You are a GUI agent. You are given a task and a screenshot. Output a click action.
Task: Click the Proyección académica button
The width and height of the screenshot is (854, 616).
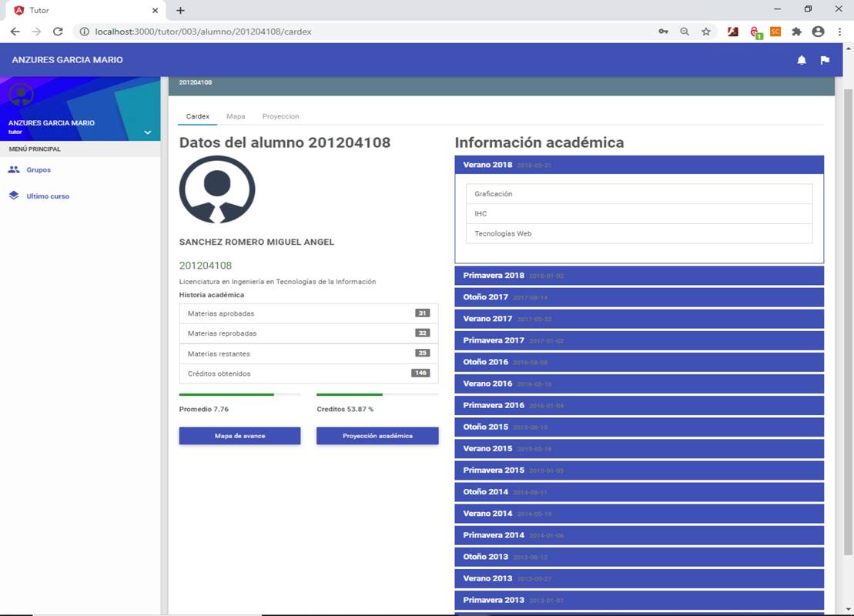pyautogui.click(x=377, y=436)
